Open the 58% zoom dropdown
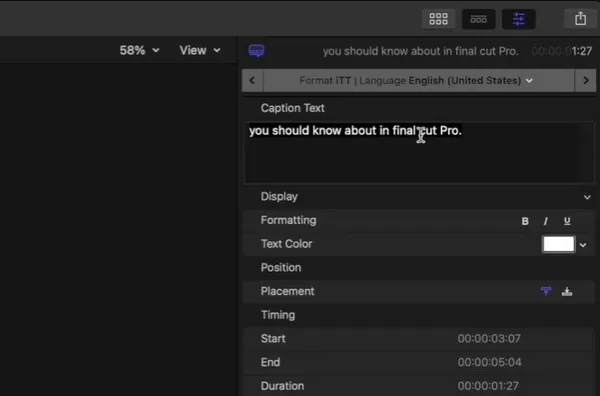Screen dimensions: 600x396 click(139, 50)
